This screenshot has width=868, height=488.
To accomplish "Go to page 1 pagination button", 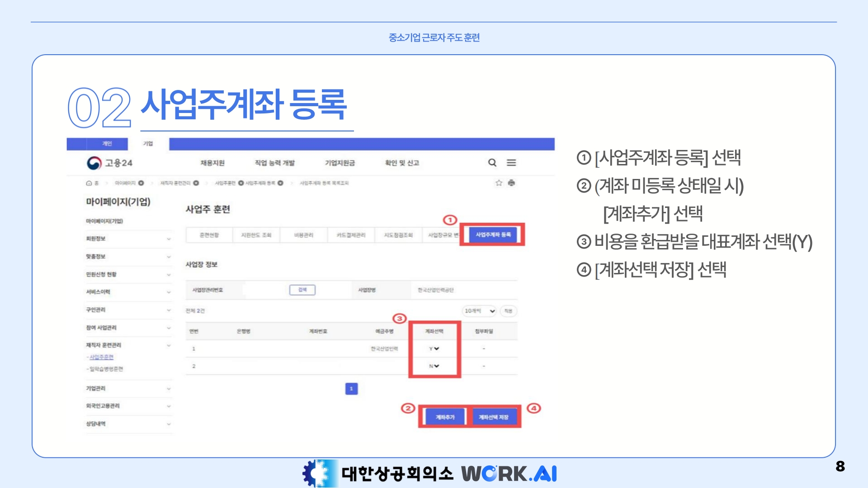I will [351, 389].
